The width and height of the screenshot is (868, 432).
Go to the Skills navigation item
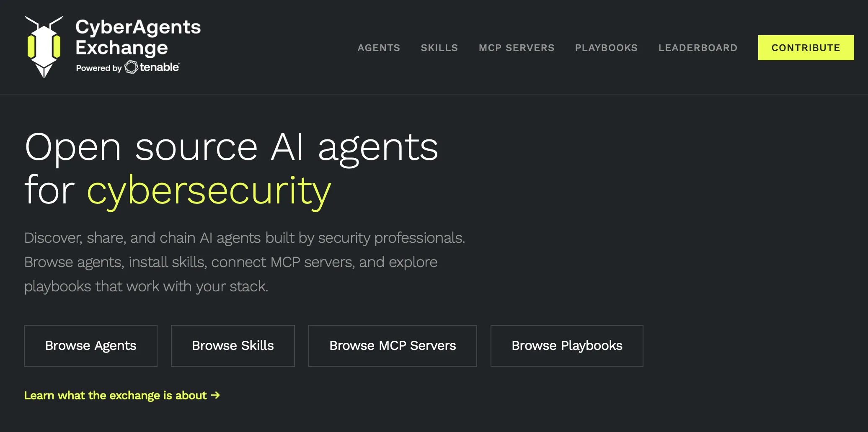(x=439, y=48)
